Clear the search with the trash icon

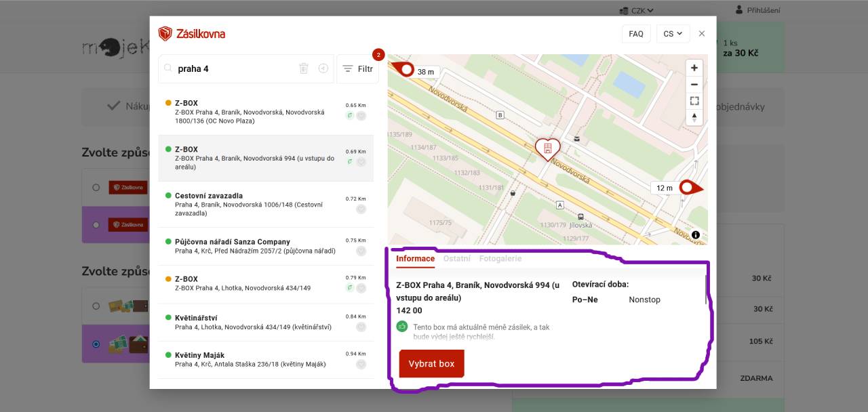click(x=304, y=68)
